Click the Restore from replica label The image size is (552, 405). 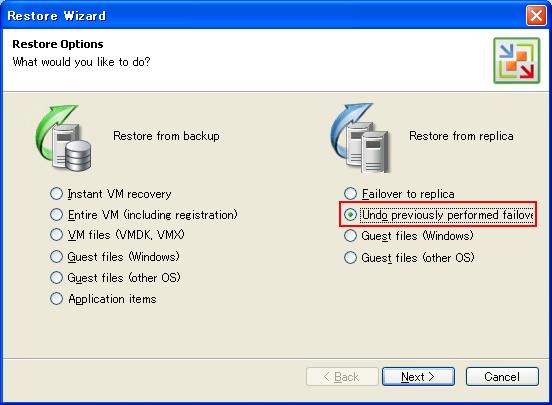pos(461,136)
